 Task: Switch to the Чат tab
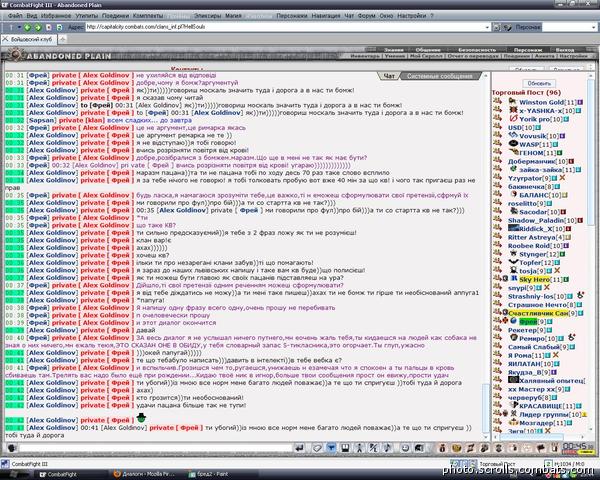coord(389,76)
